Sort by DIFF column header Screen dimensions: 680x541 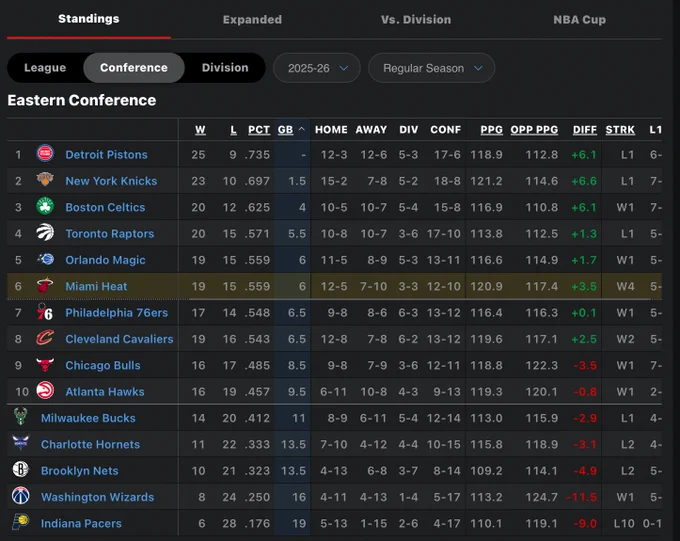[585, 130]
